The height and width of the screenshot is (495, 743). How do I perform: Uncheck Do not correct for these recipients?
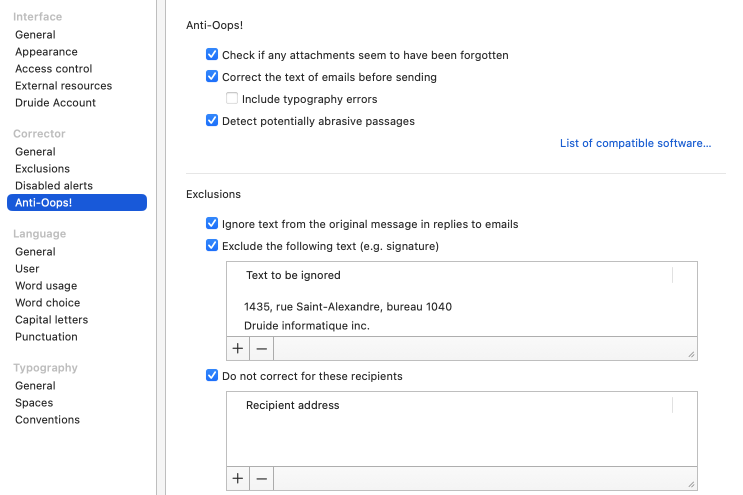212,376
